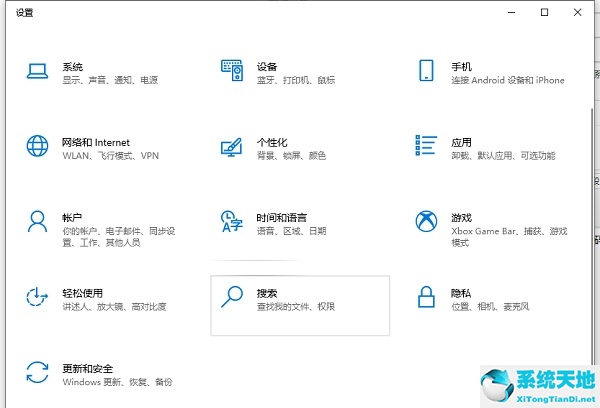600x408 pixels.
Task: Click 时间和语言 title text
Action: click(x=282, y=218)
